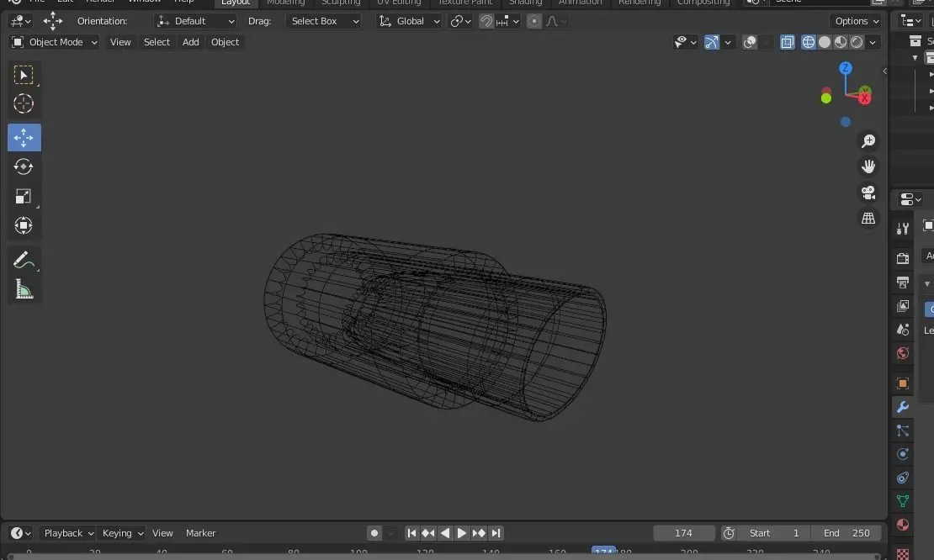934x560 pixels.
Task: Expand the Options dropdown
Action: tap(857, 21)
